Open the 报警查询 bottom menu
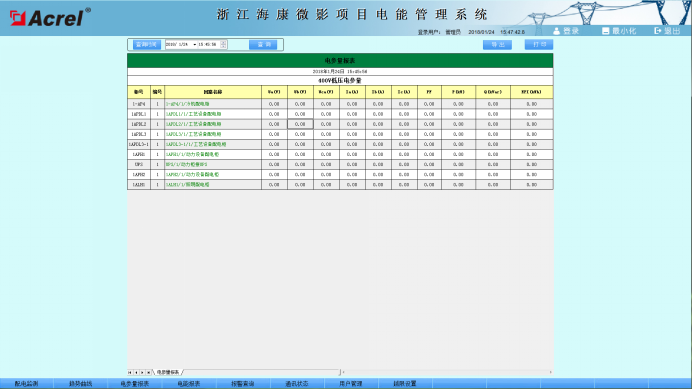693x390 pixels. (243, 384)
